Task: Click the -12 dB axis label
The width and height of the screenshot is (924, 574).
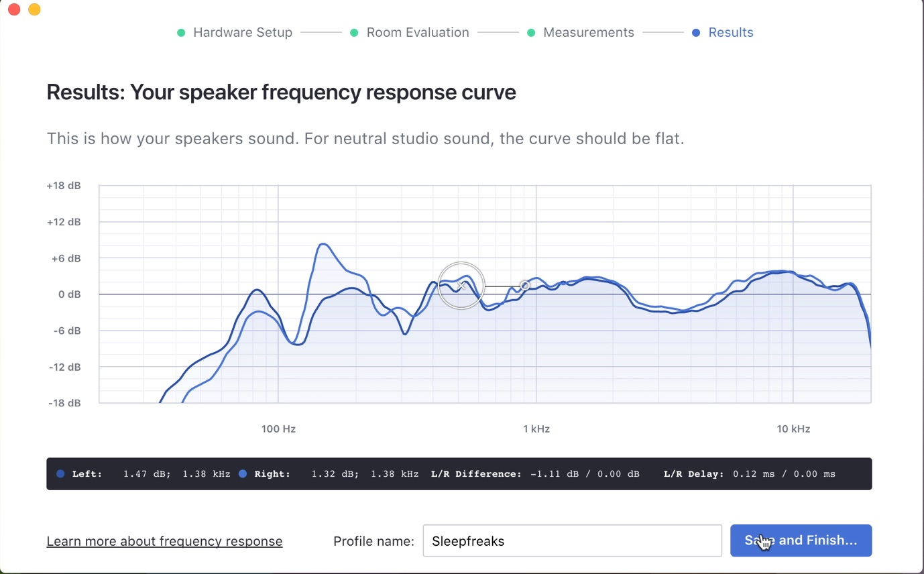Action: click(65, 367)
